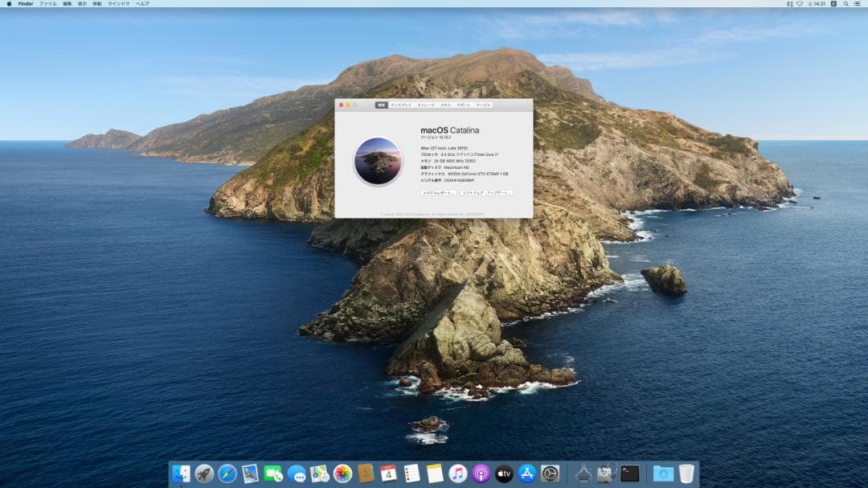The height and width of the screenshot is (488, 868).
Task: Open System Preferences from the Dock
Action: 551,472
